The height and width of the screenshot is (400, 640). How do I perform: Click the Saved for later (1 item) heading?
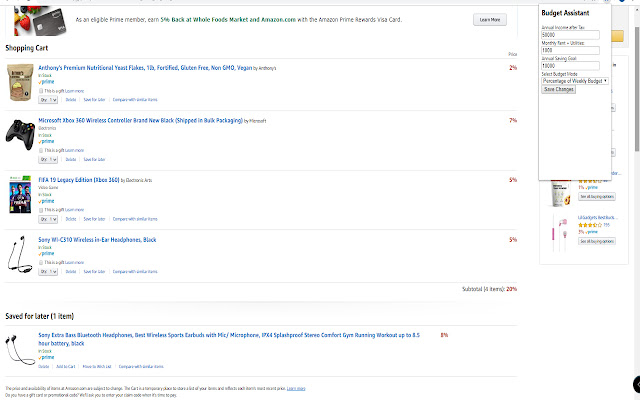point(40,316)
